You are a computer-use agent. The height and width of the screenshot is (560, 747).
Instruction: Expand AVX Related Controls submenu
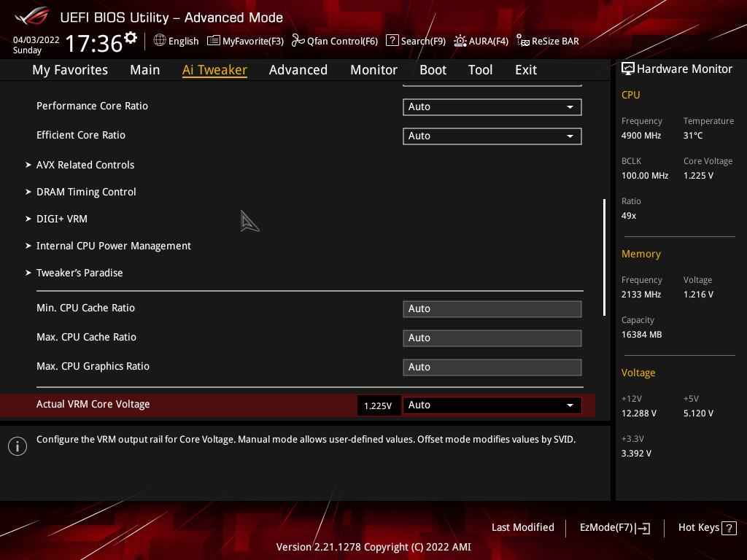(x=85, y=165)
